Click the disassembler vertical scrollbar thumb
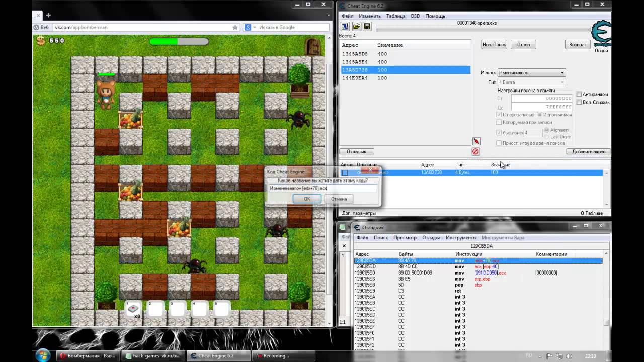644x362 pixels. (x=606, y=322)
